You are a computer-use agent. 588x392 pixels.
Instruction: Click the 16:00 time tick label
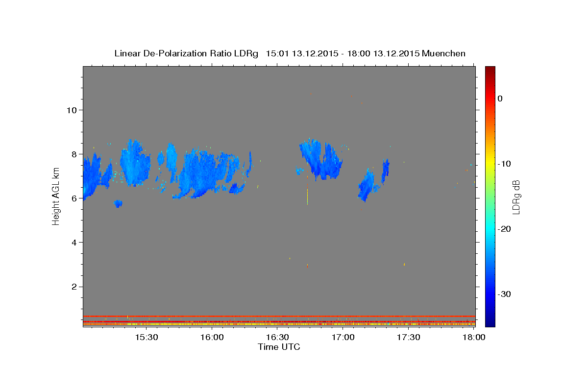click(212, 338)
